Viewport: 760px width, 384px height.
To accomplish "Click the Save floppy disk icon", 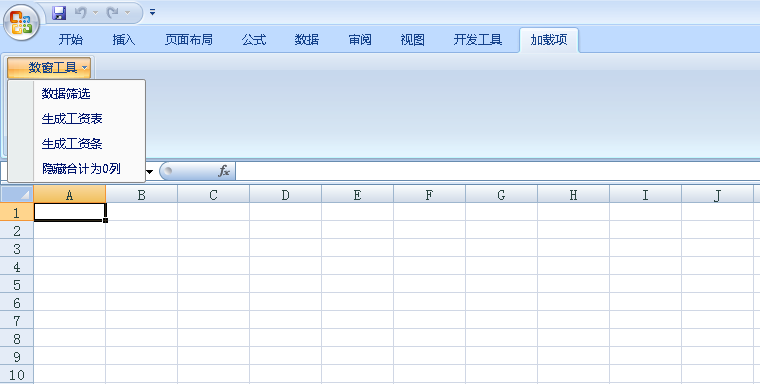I will 59,13.
